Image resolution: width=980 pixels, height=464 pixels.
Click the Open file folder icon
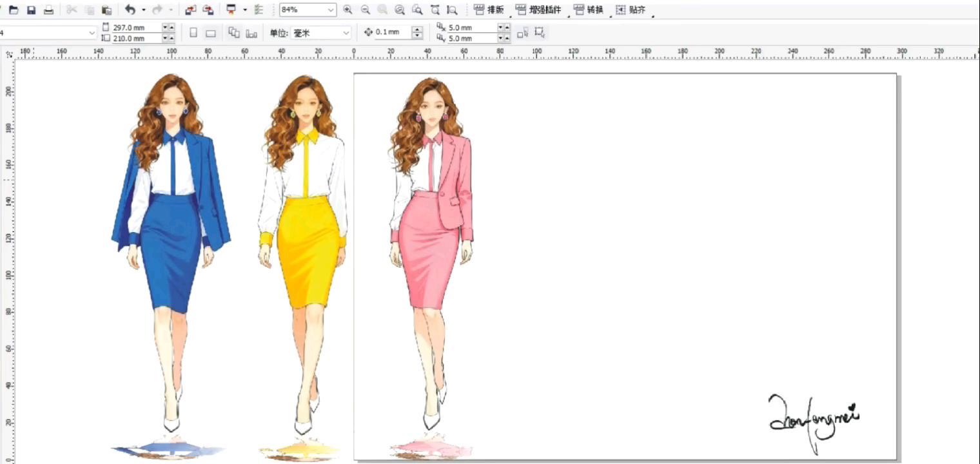coord(13,10)
